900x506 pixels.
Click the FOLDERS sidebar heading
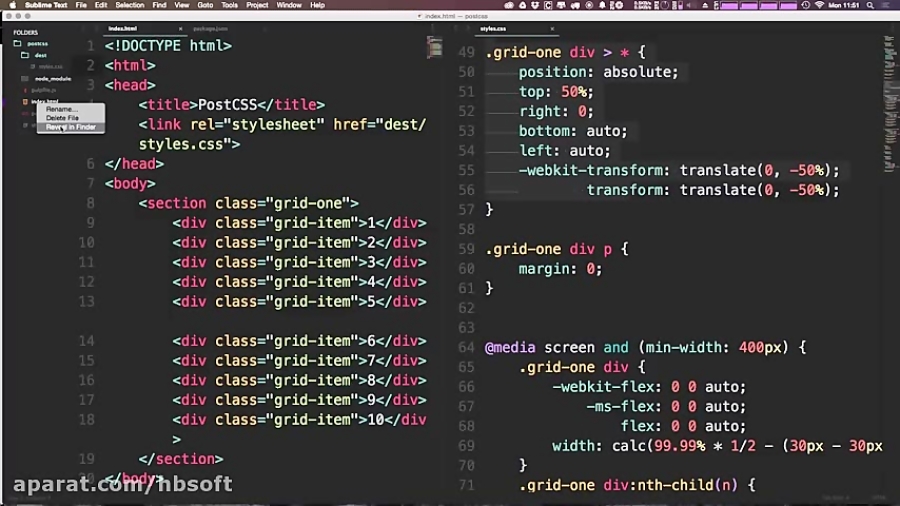point(25,33)
